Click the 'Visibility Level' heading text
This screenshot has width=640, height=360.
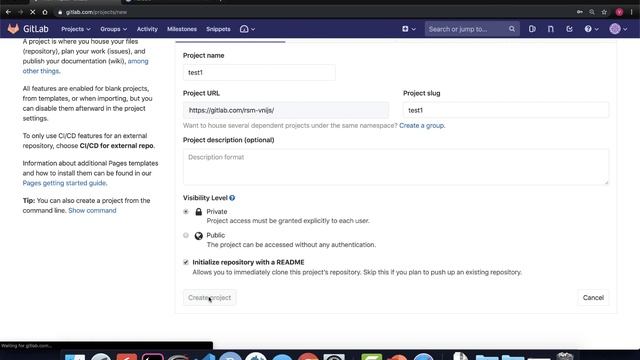point(205,198)
